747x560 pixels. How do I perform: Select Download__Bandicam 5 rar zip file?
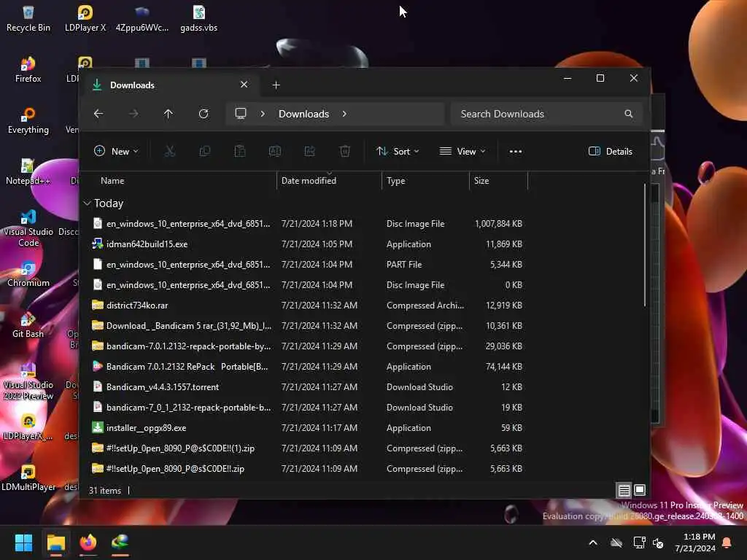pyautogui.click(x=308, y=326)
